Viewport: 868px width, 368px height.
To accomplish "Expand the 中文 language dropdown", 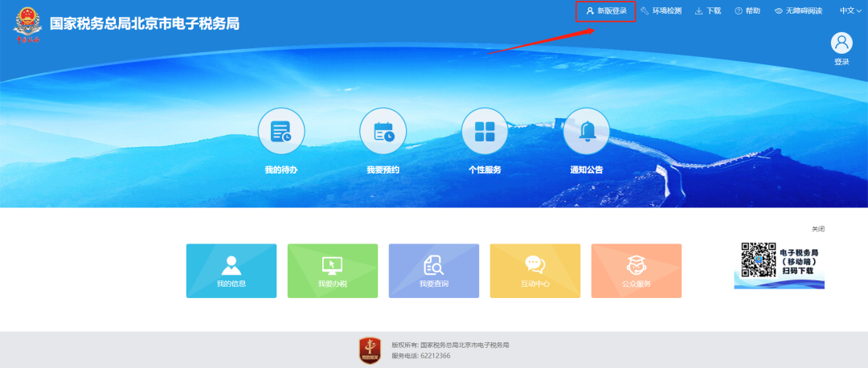I will 850,11.
